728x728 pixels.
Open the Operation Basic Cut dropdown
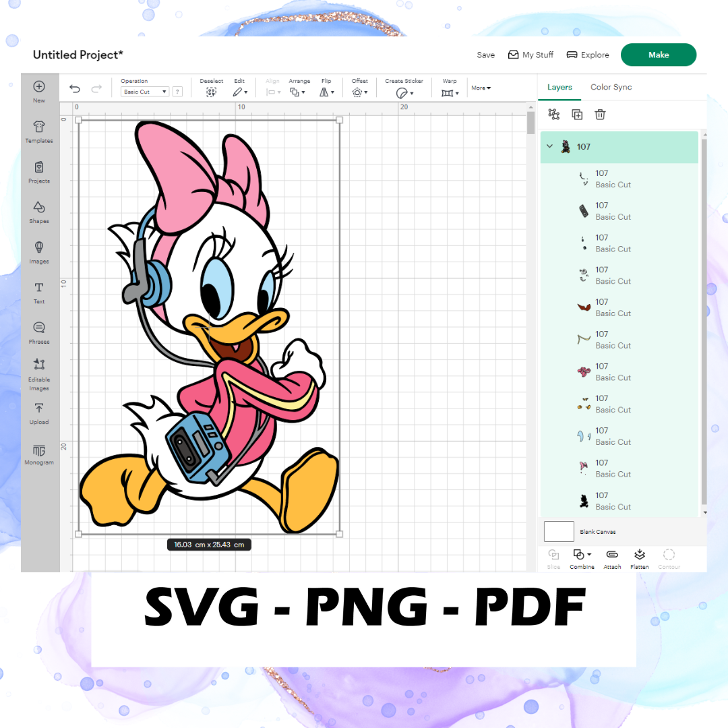pyautogui.click(x=145, y=92)
